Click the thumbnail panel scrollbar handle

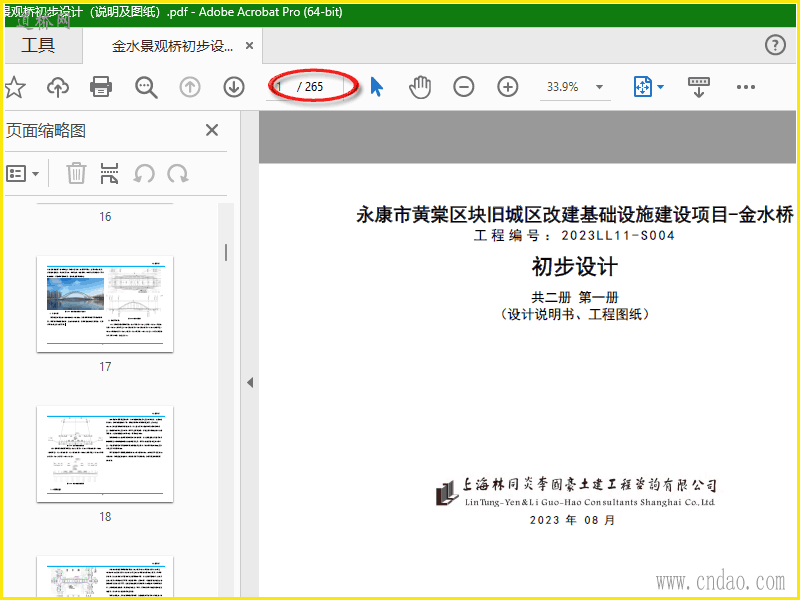(226, 252)
